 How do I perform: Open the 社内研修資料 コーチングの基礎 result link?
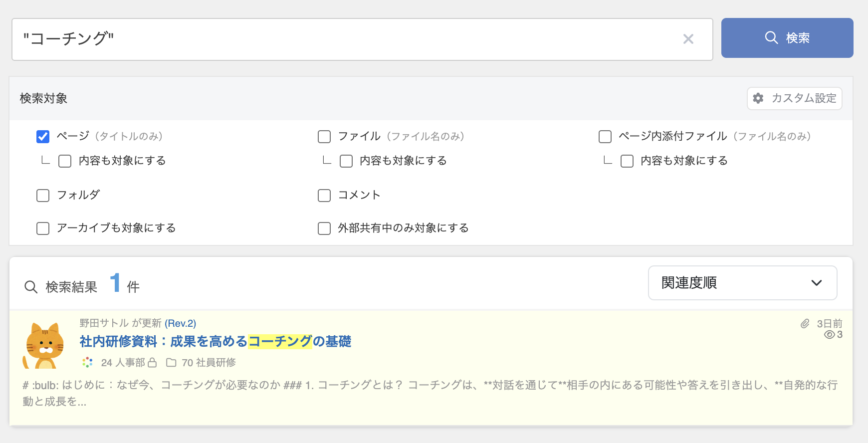click(215, 341)
